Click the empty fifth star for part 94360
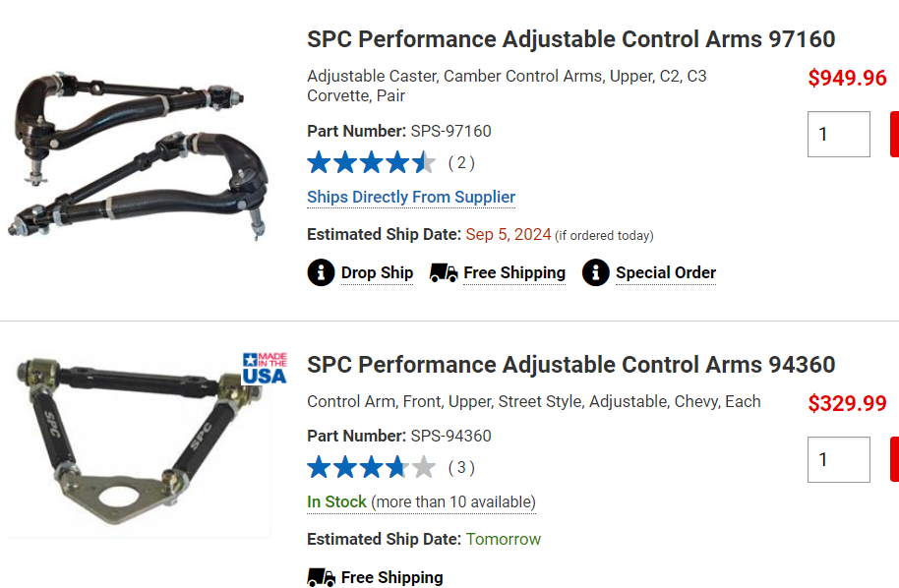This screenshot has height=588, width=899. 426,467
